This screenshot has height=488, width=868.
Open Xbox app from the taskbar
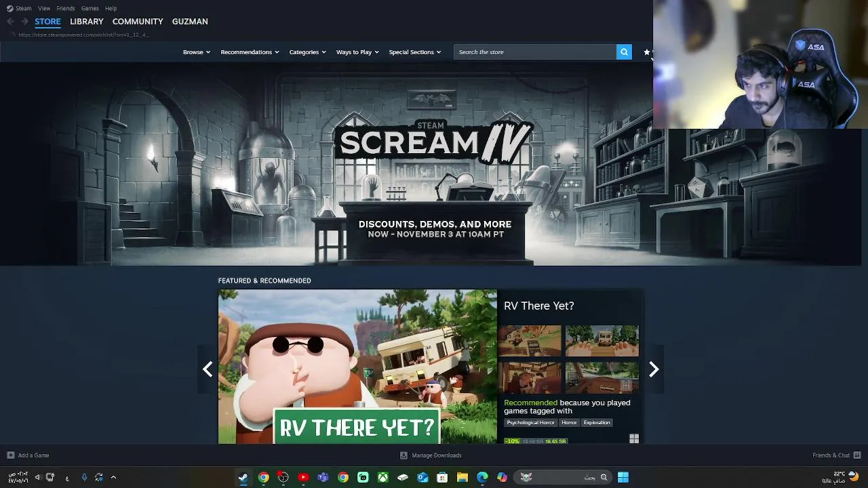(383, 477)
